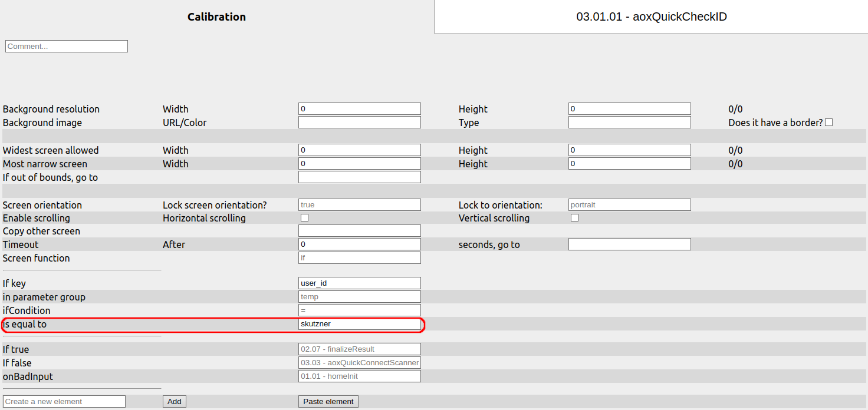The image size is (868, 410).
Task: Open the Screen function selector field
Action: tap(359, 258)
